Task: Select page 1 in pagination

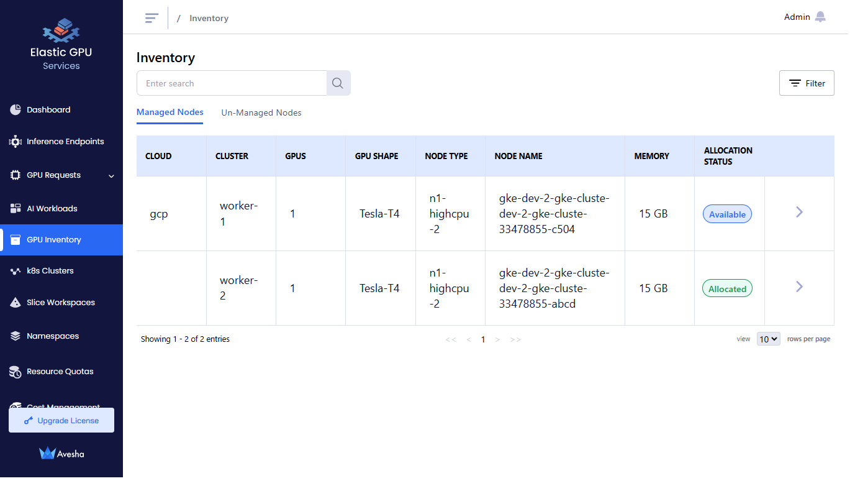Action: [x=483, y=340]
